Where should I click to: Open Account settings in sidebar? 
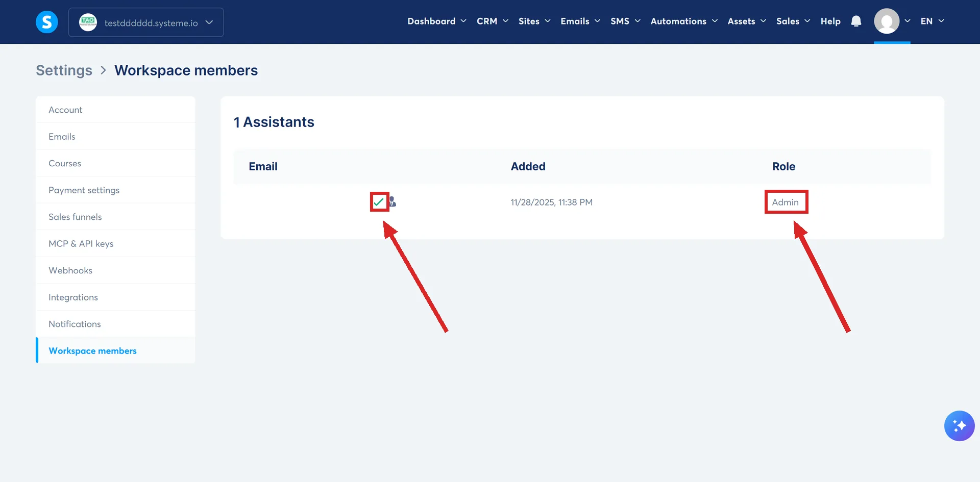pos(115,110)
